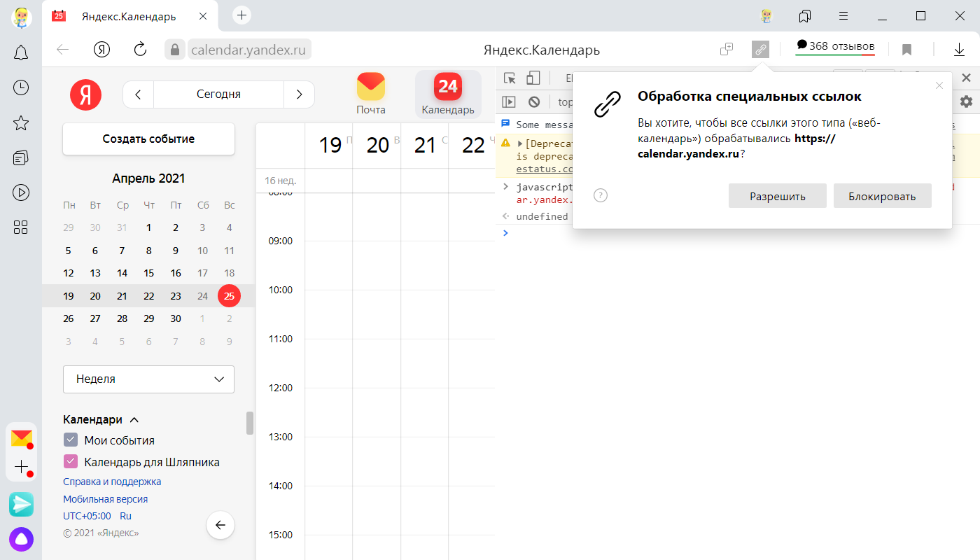Reload the calendar page

140,49
